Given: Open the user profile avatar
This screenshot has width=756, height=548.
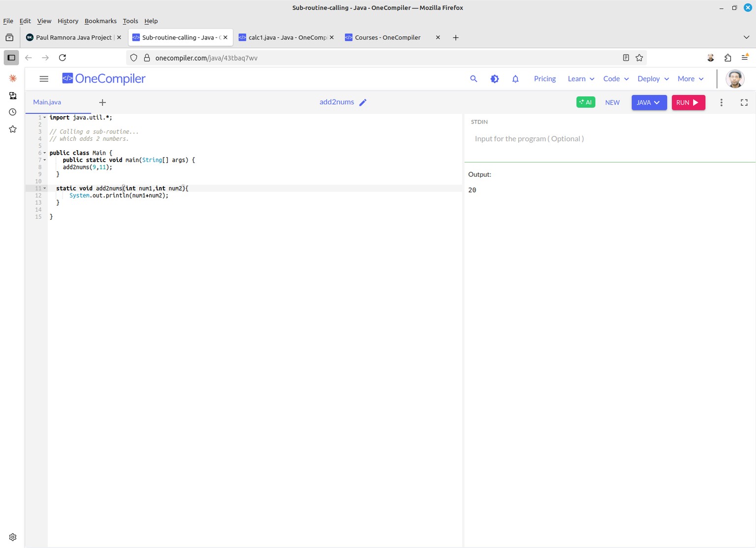Looking at the screenshot, I should (735, 79).
